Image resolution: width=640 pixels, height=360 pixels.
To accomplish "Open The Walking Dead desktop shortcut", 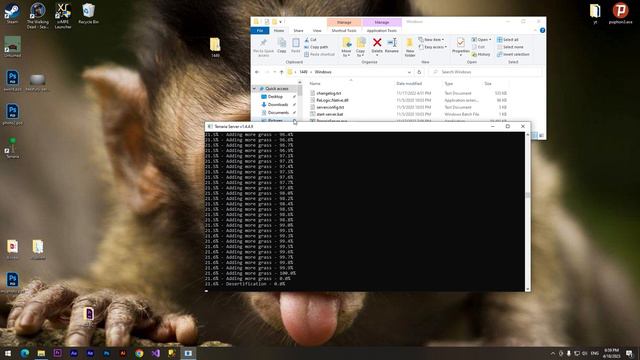I will point(38,16).
